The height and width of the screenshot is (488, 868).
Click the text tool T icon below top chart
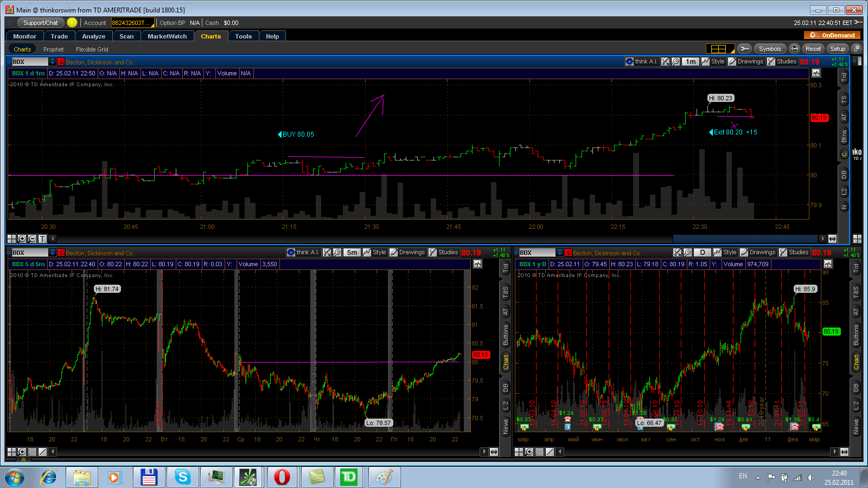point(42,239)
